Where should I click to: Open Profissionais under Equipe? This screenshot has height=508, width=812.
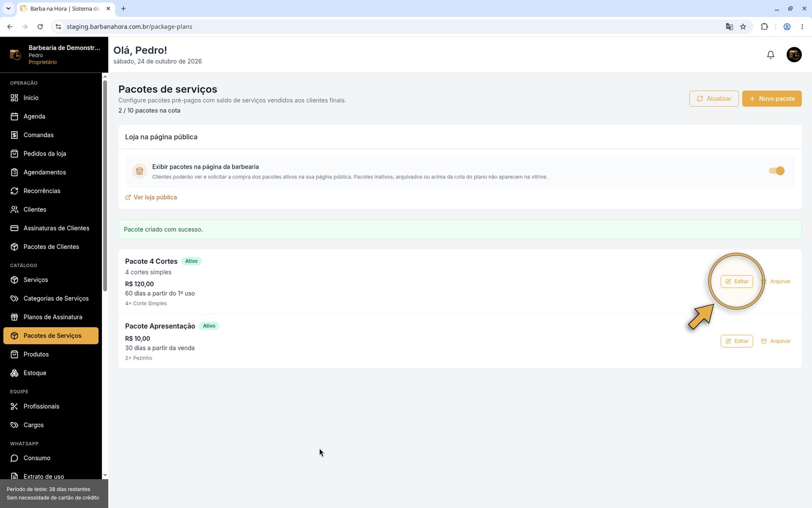[51, 406]
